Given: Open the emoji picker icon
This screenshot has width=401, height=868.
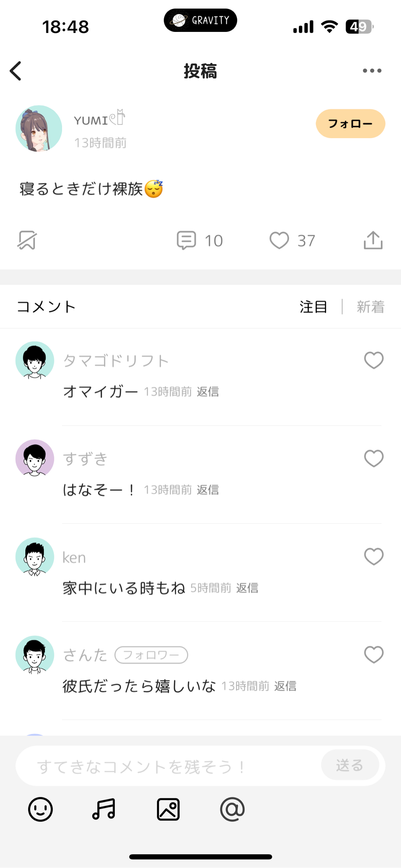Looking at the screenshot, I should 40,809.
